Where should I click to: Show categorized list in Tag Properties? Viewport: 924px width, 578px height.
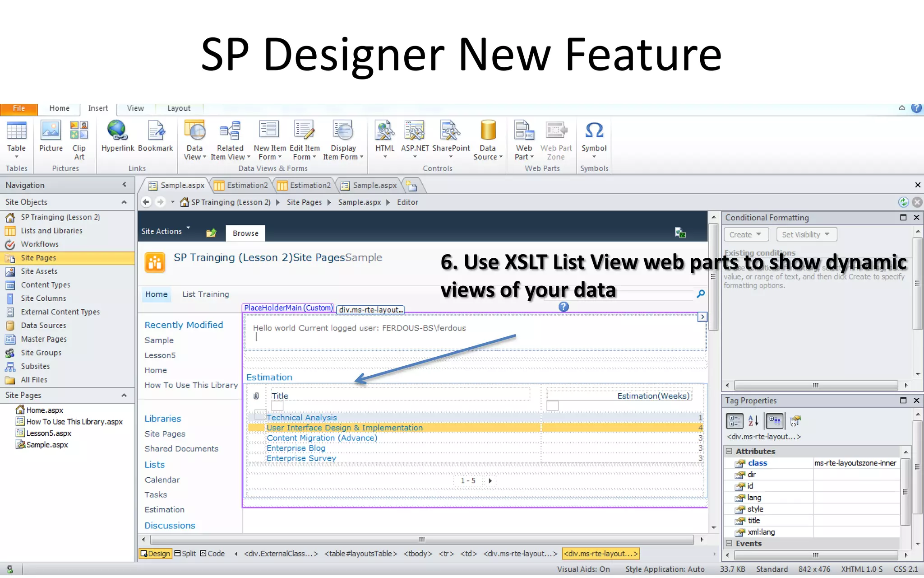click(x=734, y=421)
